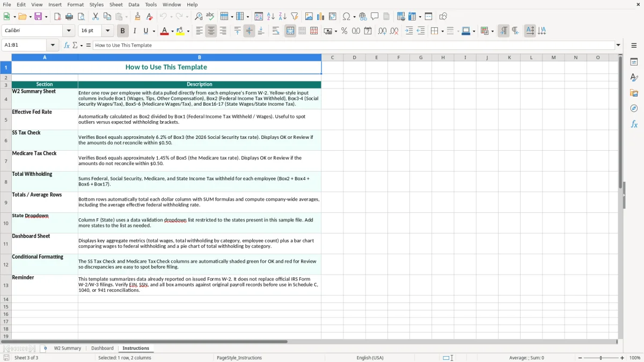644x362 pixels.
Task: Click the Sort dialog icon
Action: (x=259, y=17)
